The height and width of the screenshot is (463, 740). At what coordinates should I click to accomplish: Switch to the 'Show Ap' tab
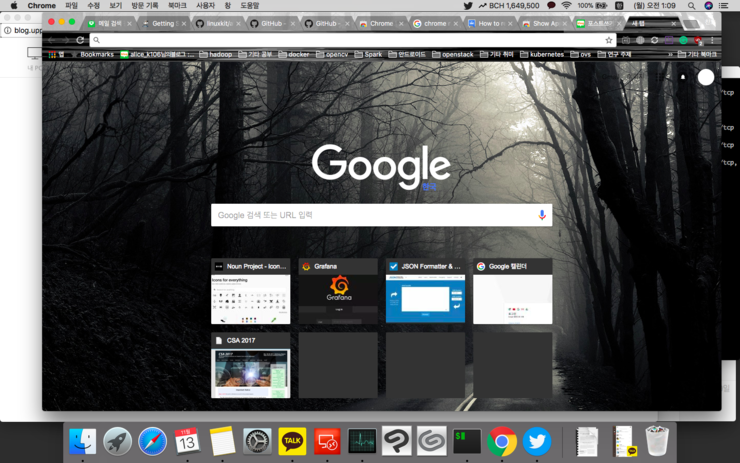click(545, 23)
